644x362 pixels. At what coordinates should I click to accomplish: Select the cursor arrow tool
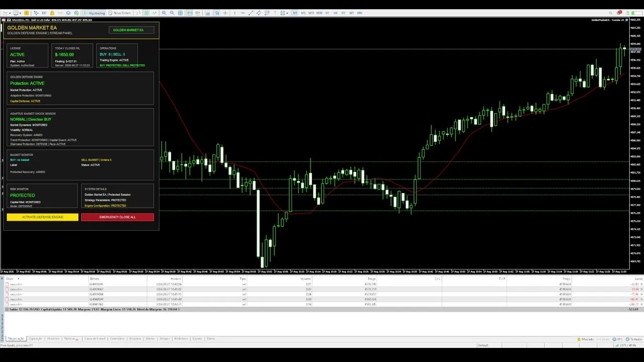(x=217, y=13)
